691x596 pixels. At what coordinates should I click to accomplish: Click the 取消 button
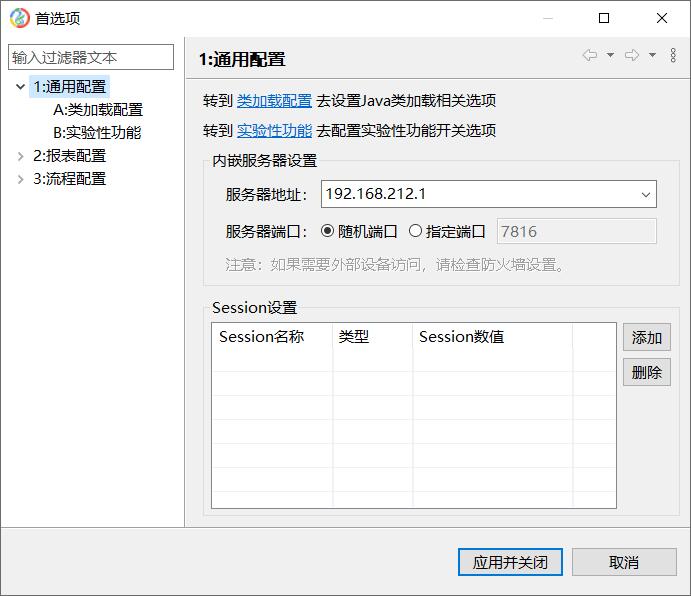click(x=624, y=562)
